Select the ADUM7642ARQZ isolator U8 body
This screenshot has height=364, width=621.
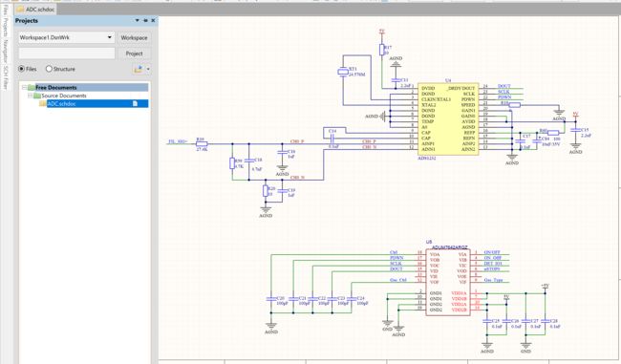(448, 282)
